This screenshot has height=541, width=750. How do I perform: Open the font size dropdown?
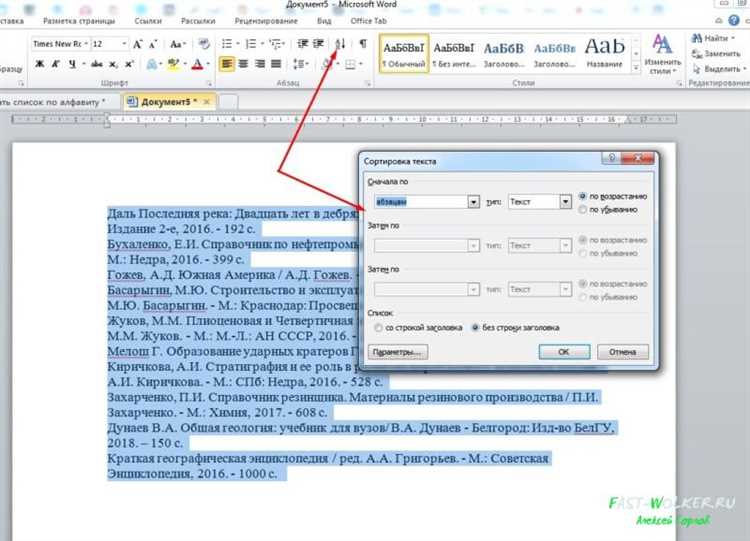[x=124, y=44]
